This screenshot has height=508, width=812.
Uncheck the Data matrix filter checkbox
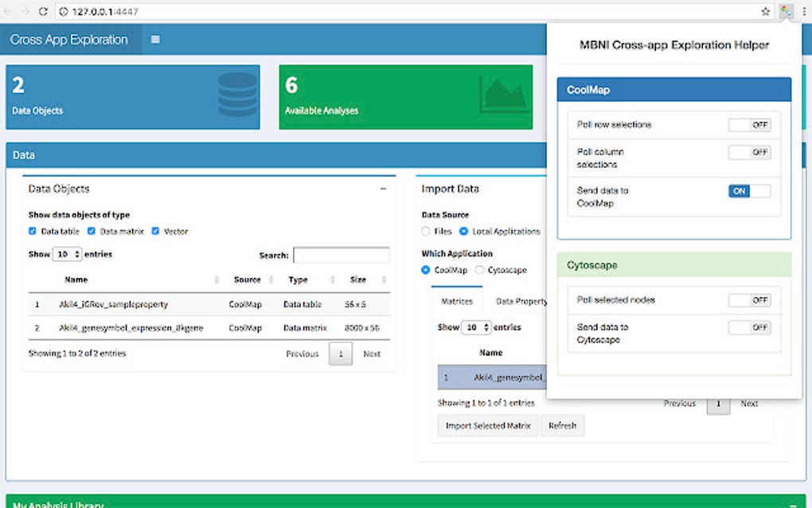tap(90, 231)
